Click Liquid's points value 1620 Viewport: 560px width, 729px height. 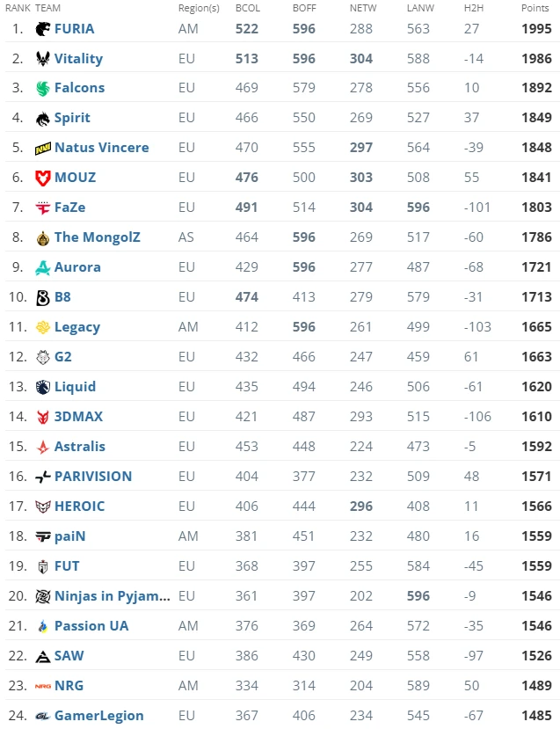pos(535,387)
